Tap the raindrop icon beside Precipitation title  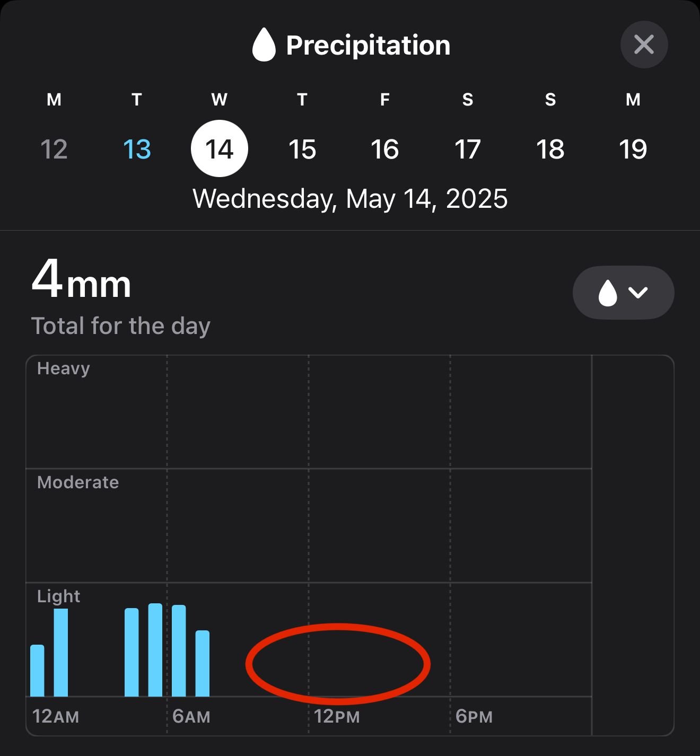point(264,45)
